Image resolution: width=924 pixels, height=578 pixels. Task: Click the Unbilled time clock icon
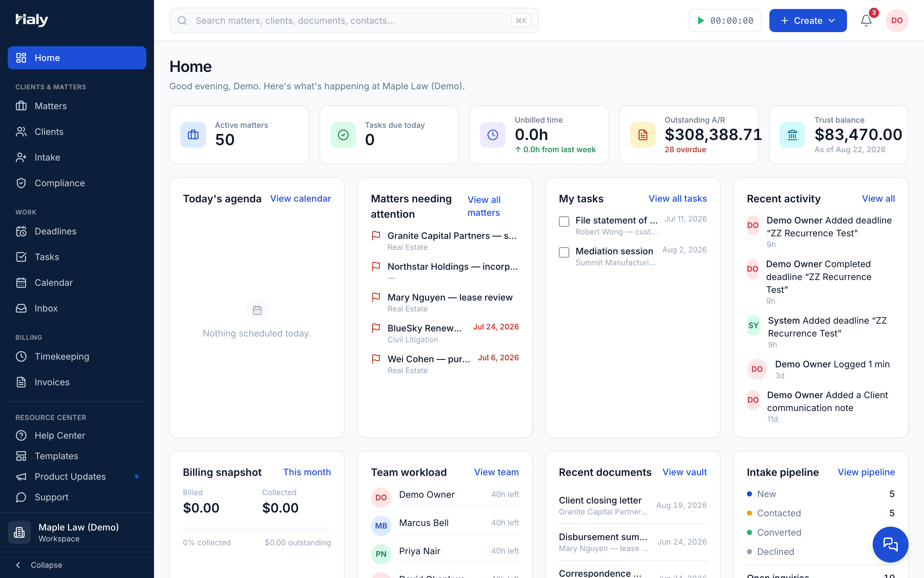pyautogui.click(x=492, y=135)
